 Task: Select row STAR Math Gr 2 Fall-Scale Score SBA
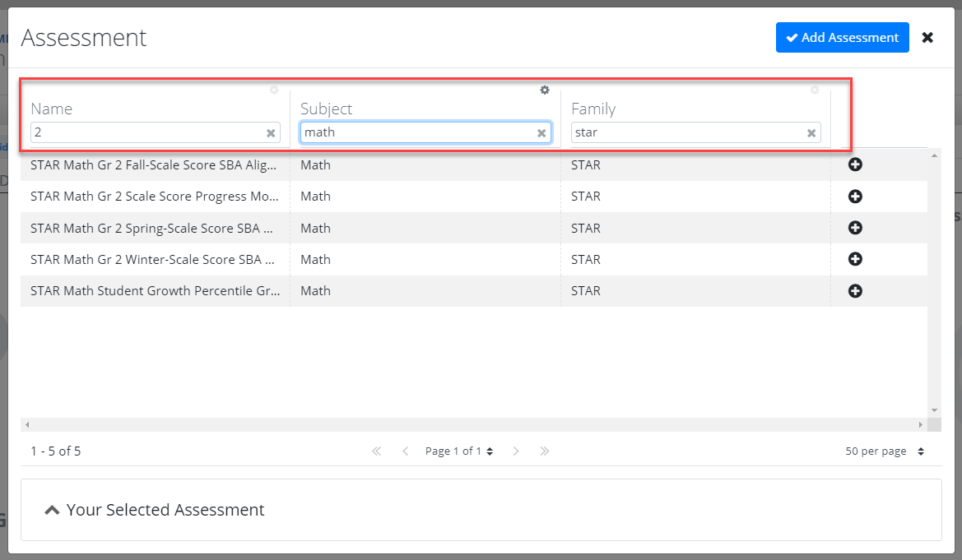[474, 165]
